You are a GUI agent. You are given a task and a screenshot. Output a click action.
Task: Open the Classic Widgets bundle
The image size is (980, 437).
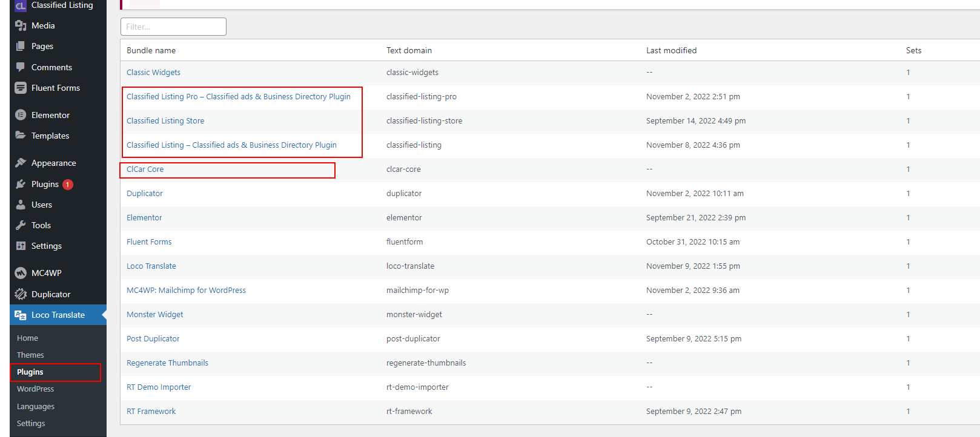coord(153,73)
